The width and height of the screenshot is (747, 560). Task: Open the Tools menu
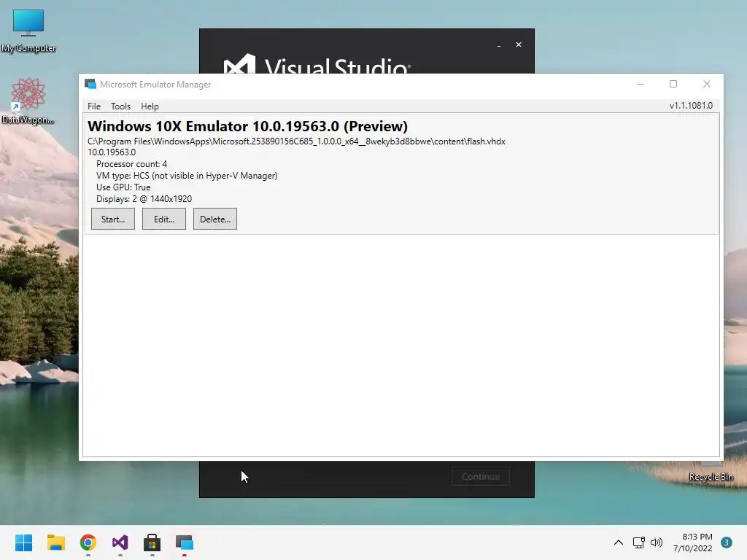point(120,106)
